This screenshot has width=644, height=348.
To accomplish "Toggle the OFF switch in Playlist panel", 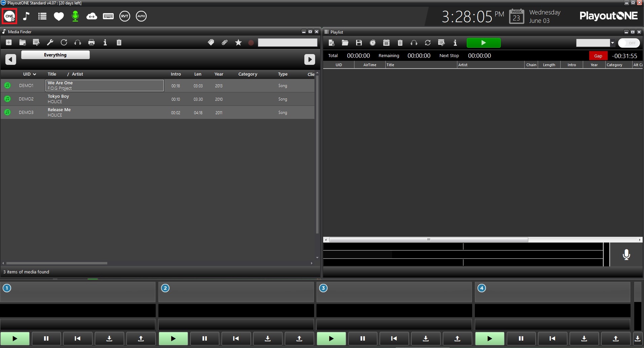I will coord(629,43).
